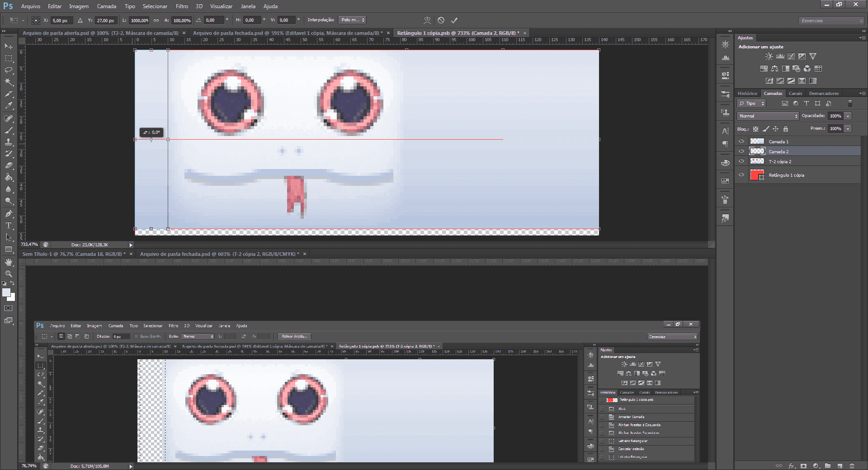Add a Curves adjustment
The width and height of the screenshot is (868, 470).
791,56
